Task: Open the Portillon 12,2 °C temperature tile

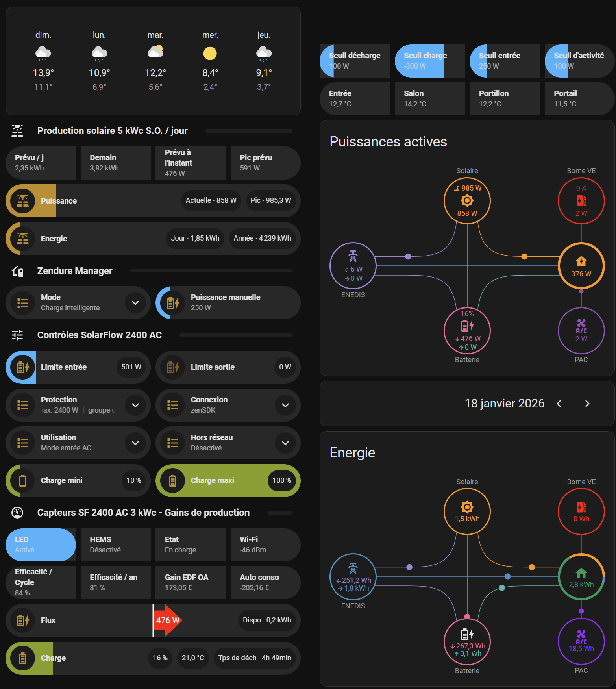Action: point(505,99)
